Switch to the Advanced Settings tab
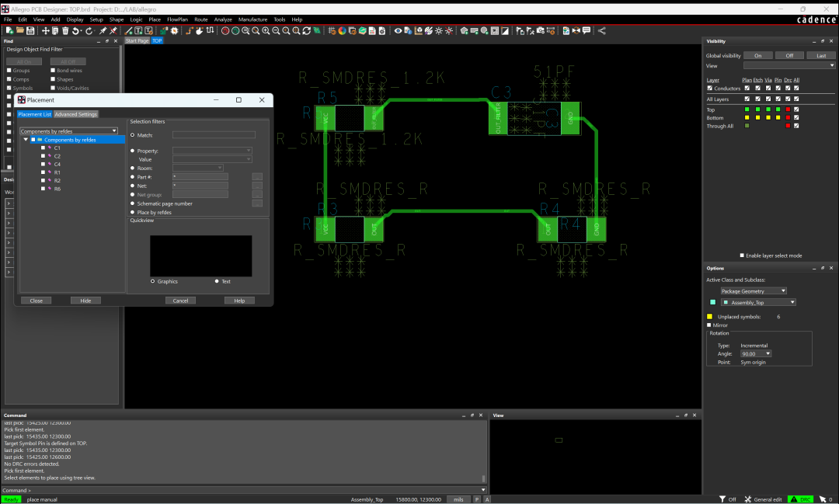 tap(76, 114)
